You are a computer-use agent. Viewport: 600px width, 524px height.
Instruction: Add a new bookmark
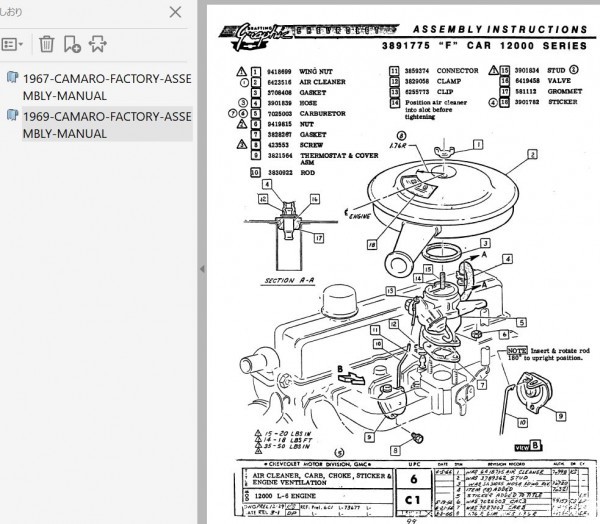click(72, 44)
